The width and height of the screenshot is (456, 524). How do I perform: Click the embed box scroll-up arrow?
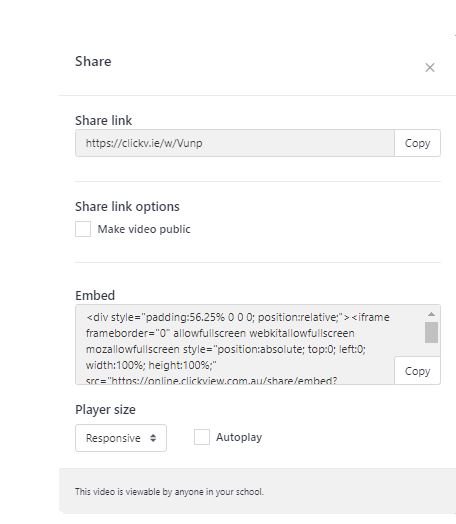pyautogui.click(x=431, y=314)
